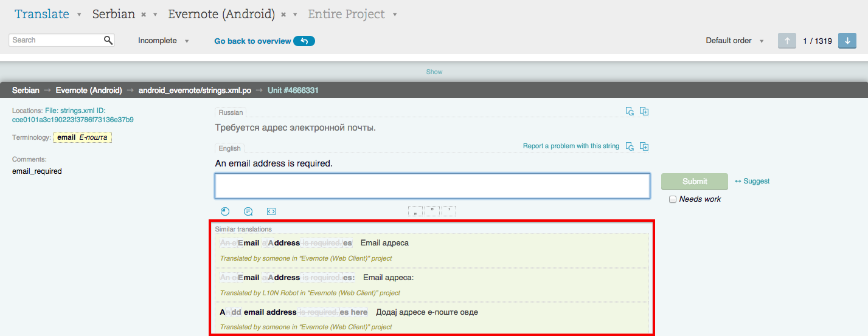Click the Submit button

coord(694,181)
